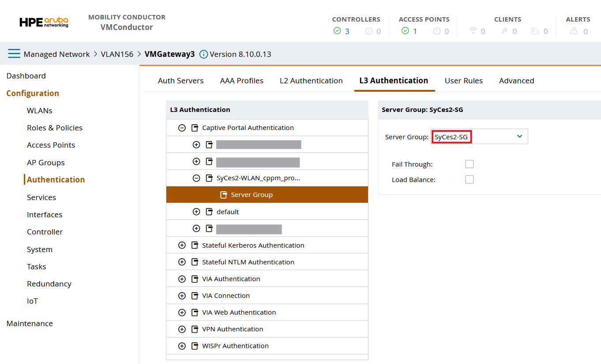Click the alerts warning triangle icon
The height and width of the screenshot is (364, 601).
(574, 31)
